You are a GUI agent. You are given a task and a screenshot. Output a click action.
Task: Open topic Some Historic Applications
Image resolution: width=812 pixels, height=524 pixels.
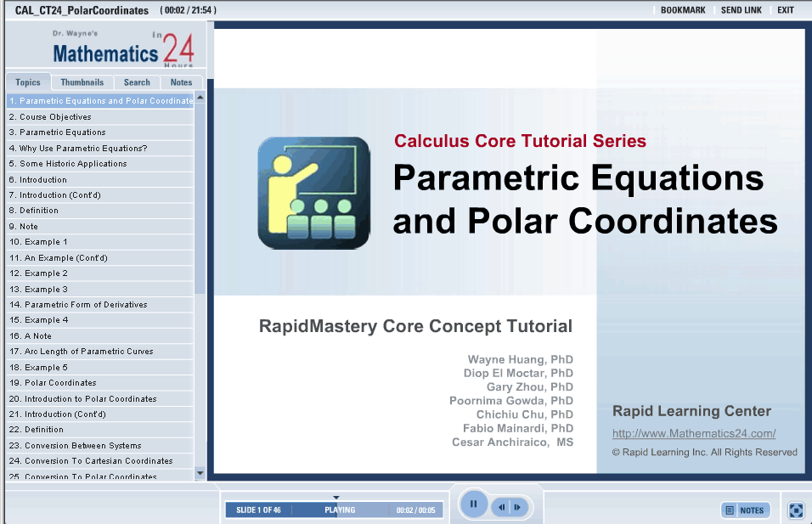tap(100, 164)
